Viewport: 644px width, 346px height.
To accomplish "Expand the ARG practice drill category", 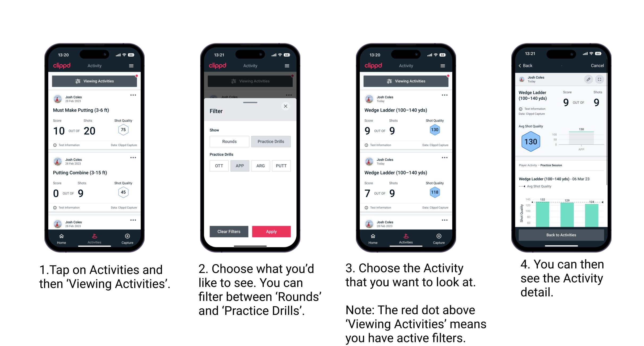I will tap(259, 166).
